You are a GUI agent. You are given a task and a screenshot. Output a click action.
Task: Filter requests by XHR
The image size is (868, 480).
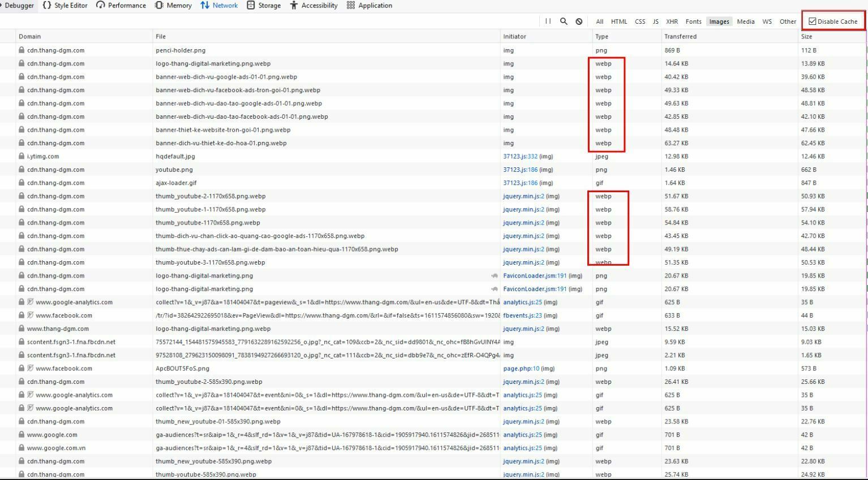coord(672,21)
